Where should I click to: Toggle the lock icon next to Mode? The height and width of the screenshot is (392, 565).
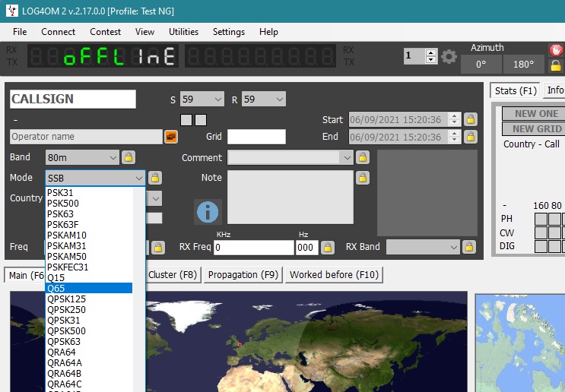click(x=155, y=178)
